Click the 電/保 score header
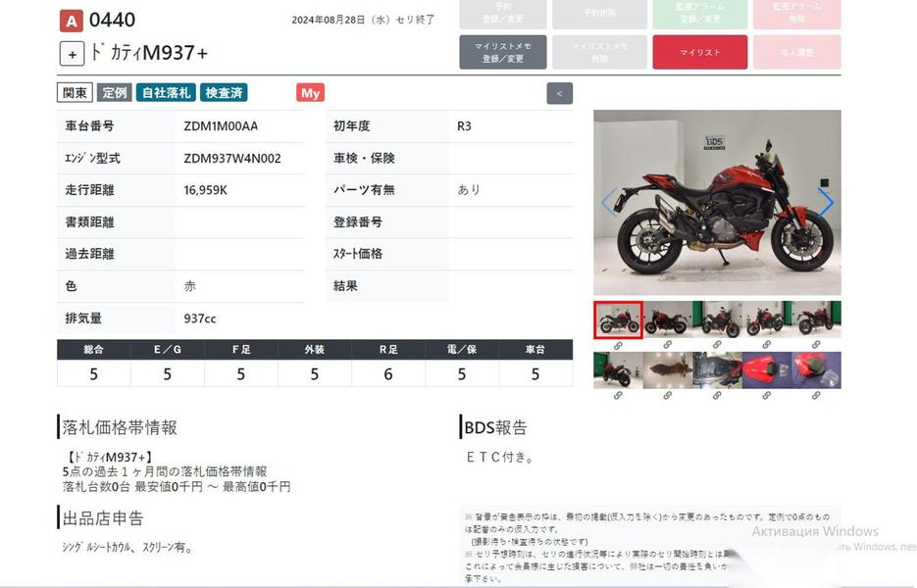 click(462, 350)
